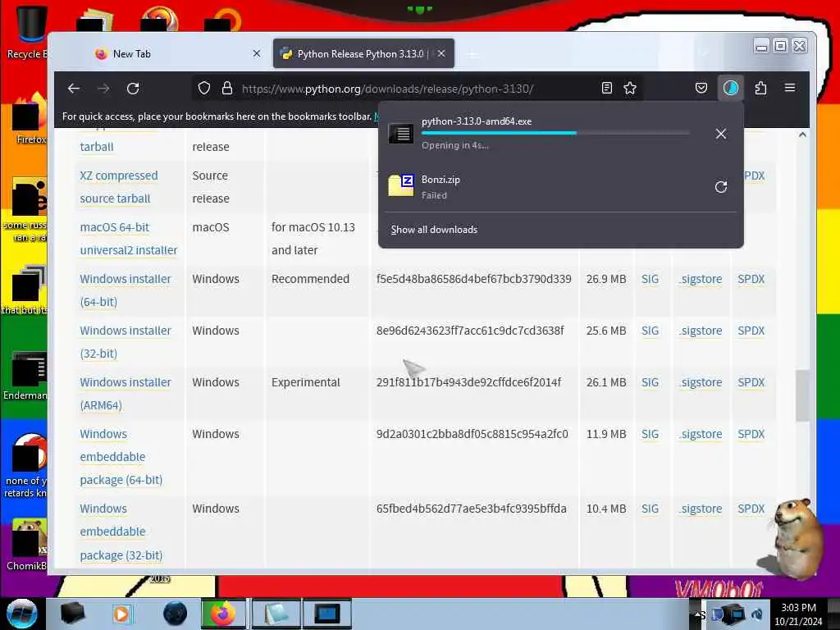This screenshot has height=630, width=840.
Task: Click the taskbar clock showing 3:03 PM
Action: (798, 614)
